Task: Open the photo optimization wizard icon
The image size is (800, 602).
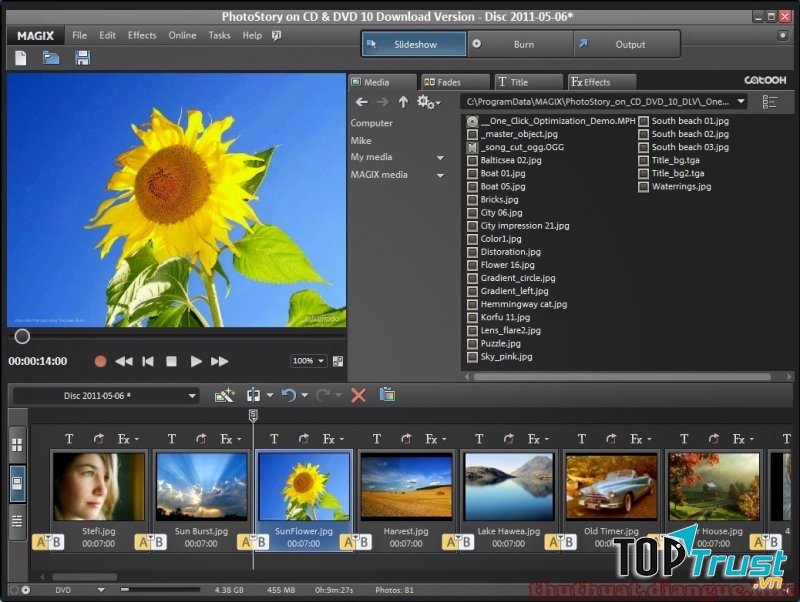Action: [x=225, y=395]
